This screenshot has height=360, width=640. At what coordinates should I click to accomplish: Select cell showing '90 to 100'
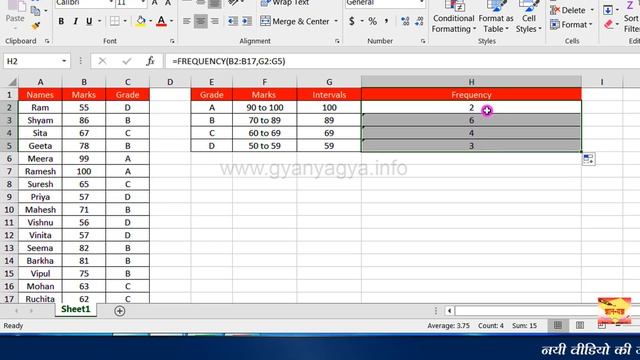pos(264,107)
